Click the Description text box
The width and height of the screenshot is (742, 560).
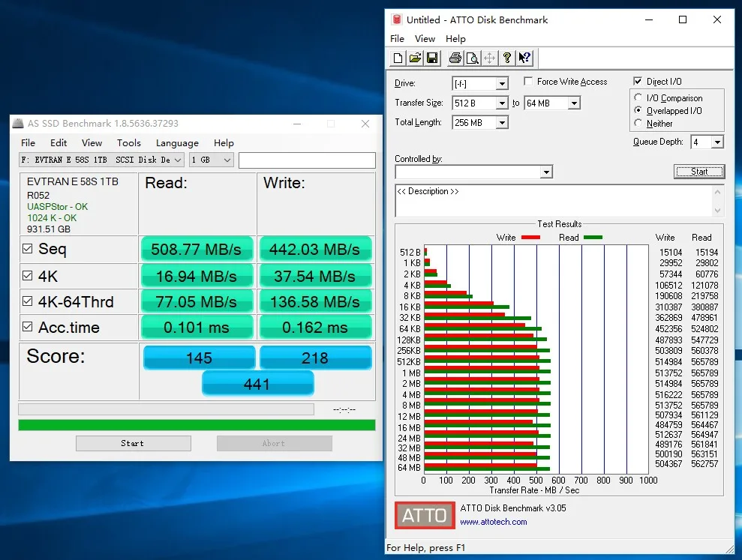point(554,201)
